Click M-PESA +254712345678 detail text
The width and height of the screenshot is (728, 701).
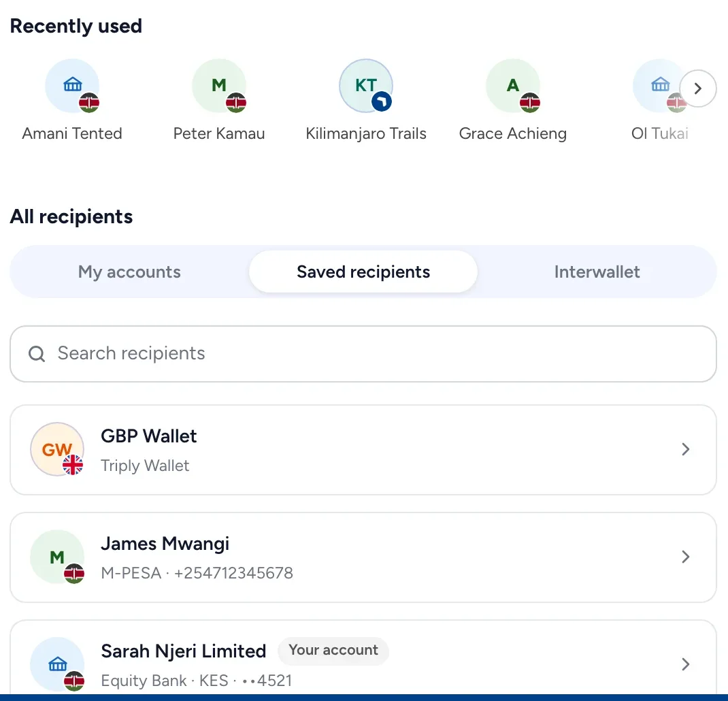pyautogui.click(x=197, y=573)
